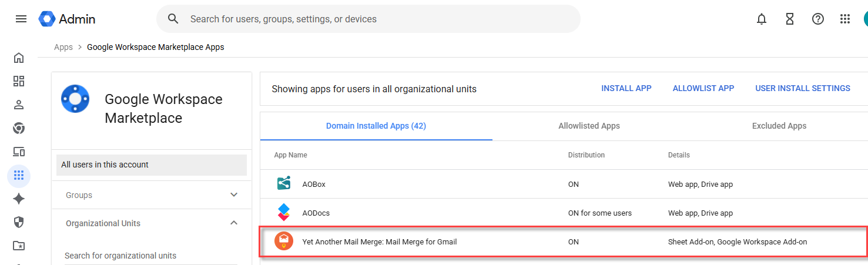The image size is (868, 265).
Task: Open the AOBox app row
Action: coord(564,184)
